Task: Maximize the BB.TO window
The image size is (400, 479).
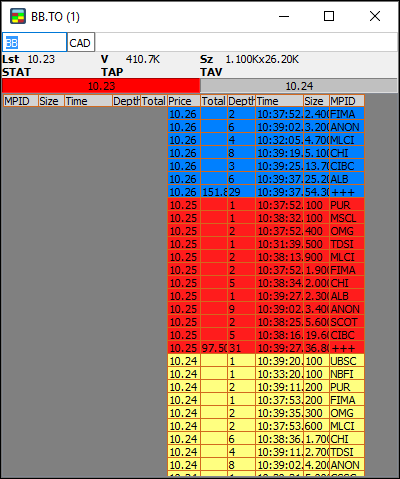Action: (x=329, y=16)
